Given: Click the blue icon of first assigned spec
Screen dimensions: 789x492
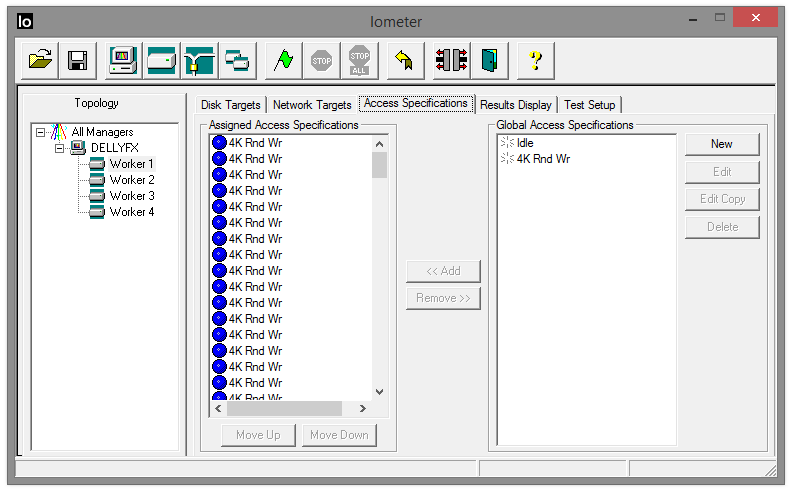Looking at the screenshot, I should click(219, 143).
